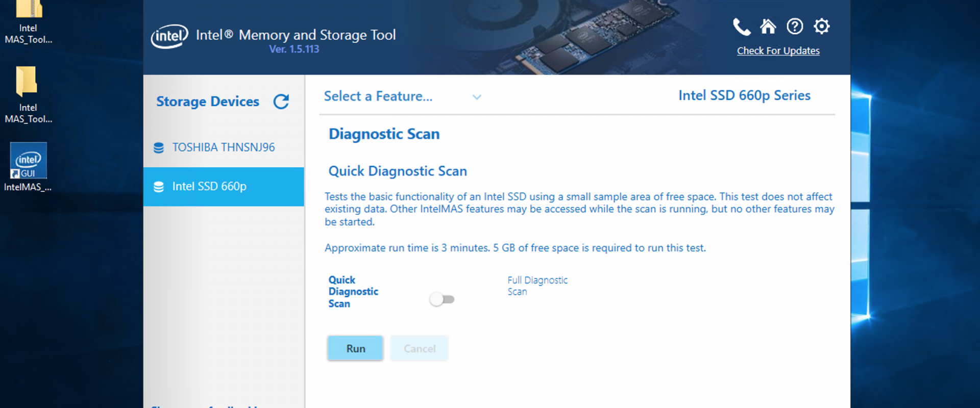The height and width of the screenshot is (408, 980).
Task: Expand feature list with chevron arrow
Action: (477, 97)
